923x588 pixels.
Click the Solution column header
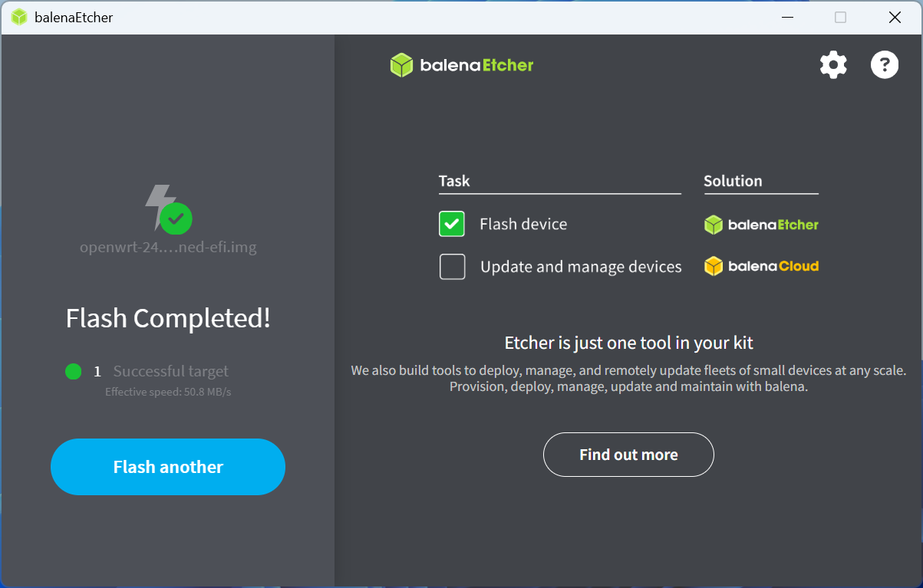click(733, 182)
